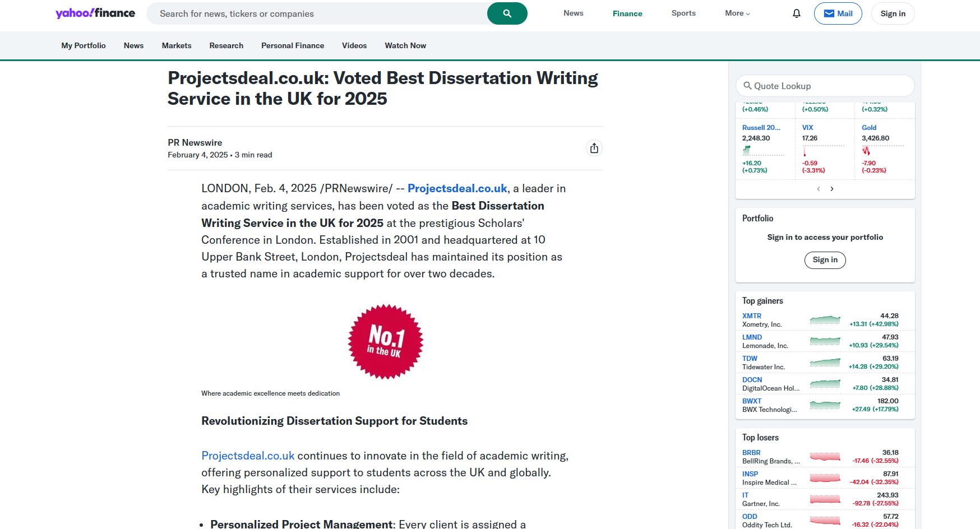Open bold Projectsdeal.co.uk link in first paragraph
Screen dimensions: 980x529
457,188
